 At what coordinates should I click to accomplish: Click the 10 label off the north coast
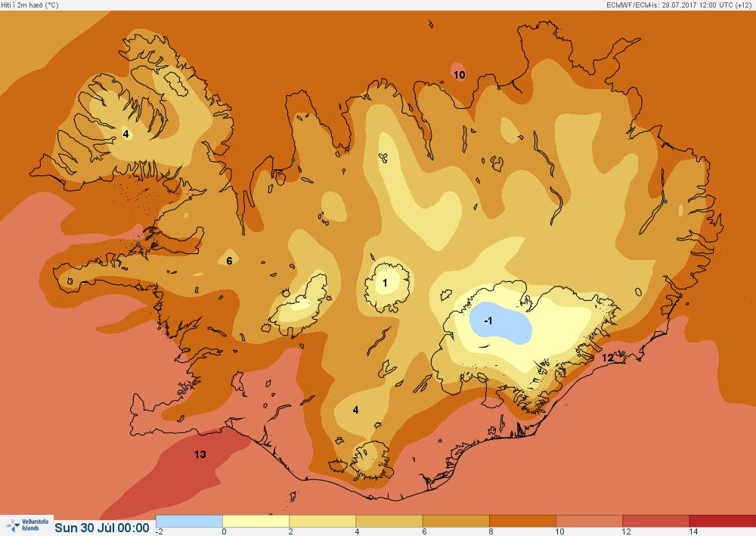(459, 75)
